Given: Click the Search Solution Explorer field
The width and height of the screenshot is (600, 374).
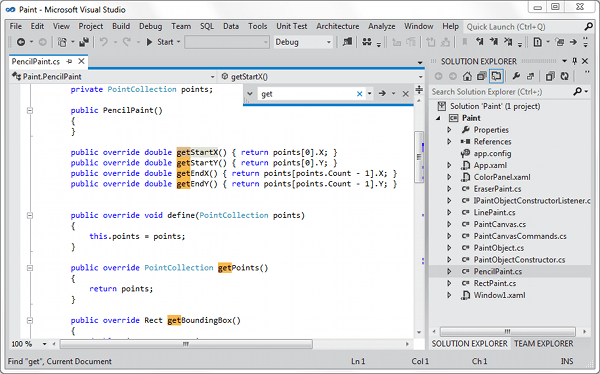Looking at the screenshot, I should [x=502, y=92].
